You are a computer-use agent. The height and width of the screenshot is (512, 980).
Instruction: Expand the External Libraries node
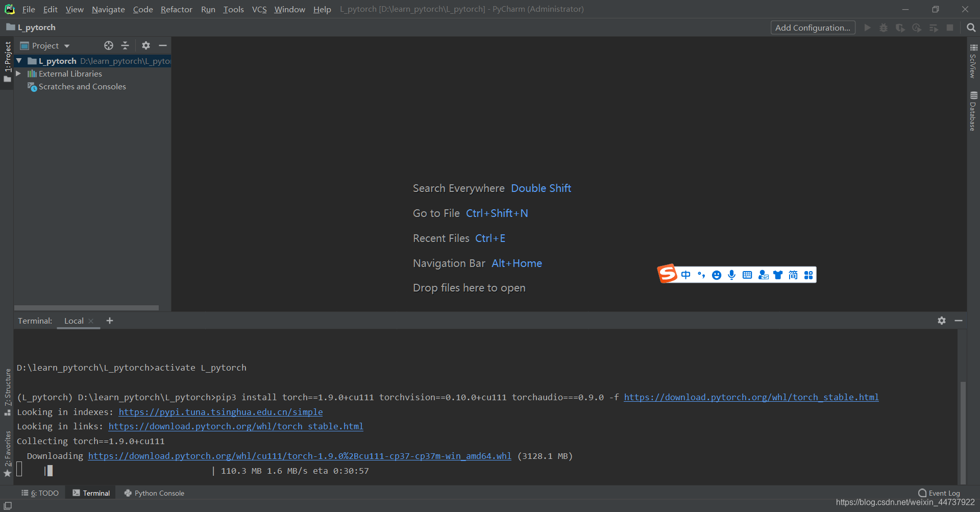[x=18, y=74]
